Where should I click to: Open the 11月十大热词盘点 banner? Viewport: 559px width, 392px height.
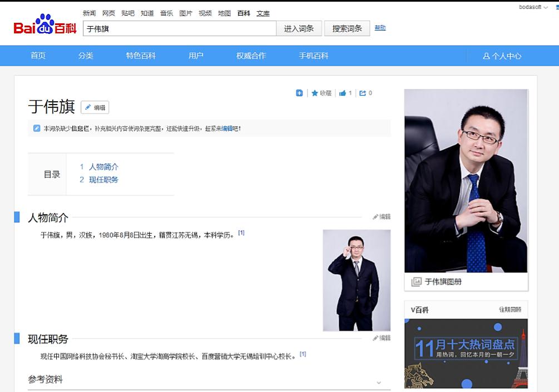466,354
